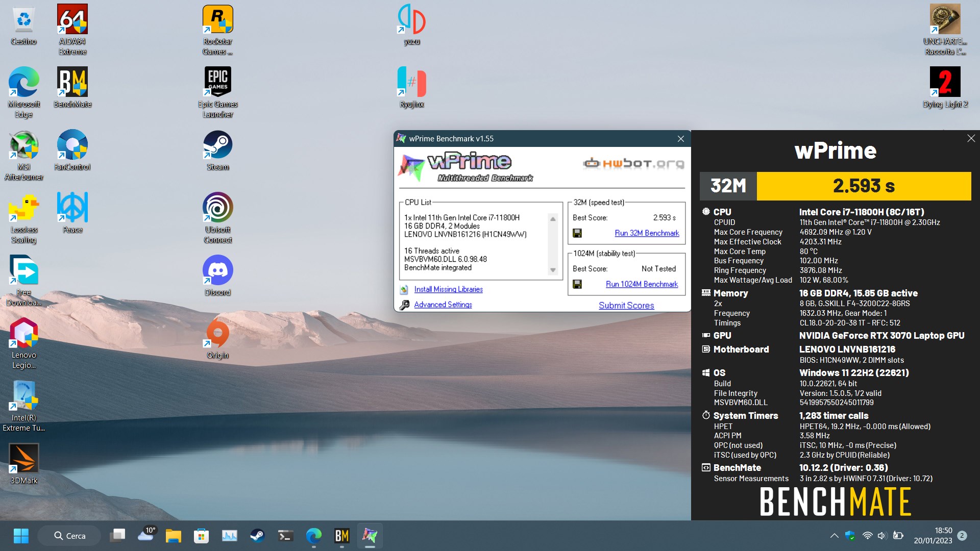The height and width of the screenshot is (551, 980).
Task: Open Microsoft Store from the taskbar
Action: point(202,536)
